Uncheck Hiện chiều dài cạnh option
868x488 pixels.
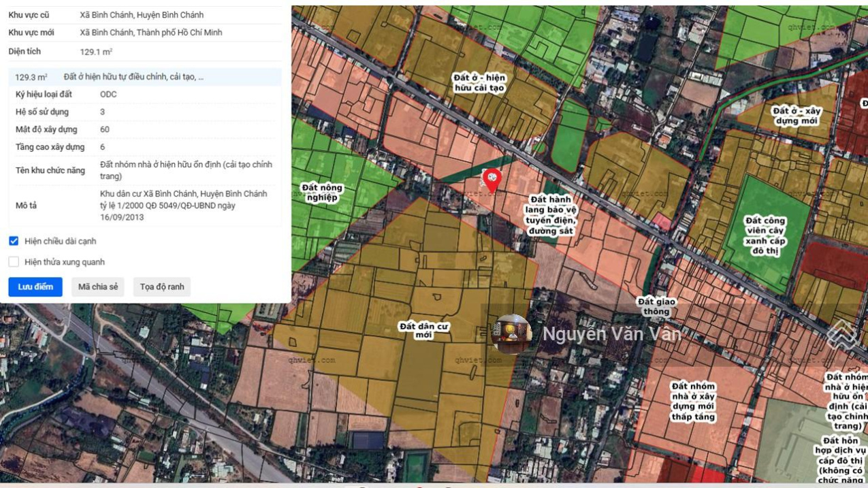pos(14,241)
